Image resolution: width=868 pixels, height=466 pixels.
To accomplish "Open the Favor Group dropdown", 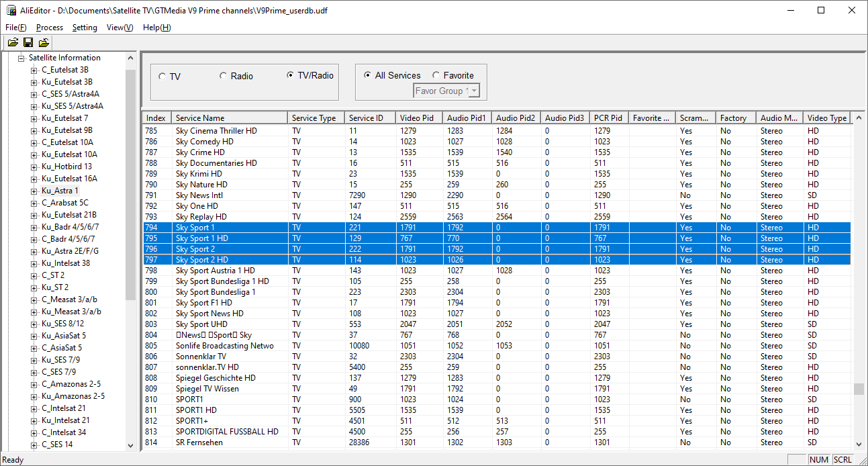I will pos(474,91).
